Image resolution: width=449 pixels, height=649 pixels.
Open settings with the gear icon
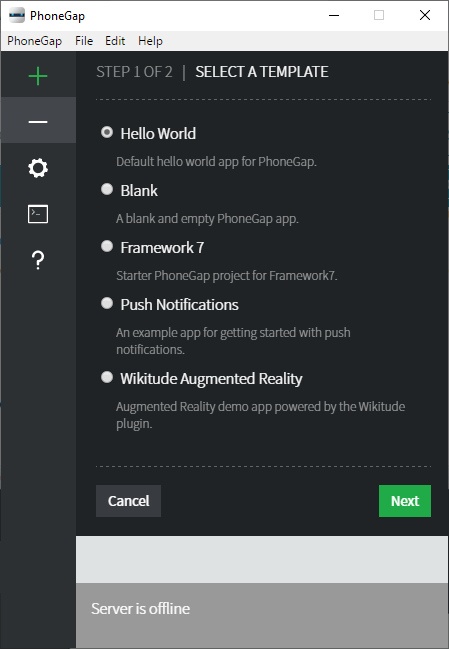click(x=38, y=168)
